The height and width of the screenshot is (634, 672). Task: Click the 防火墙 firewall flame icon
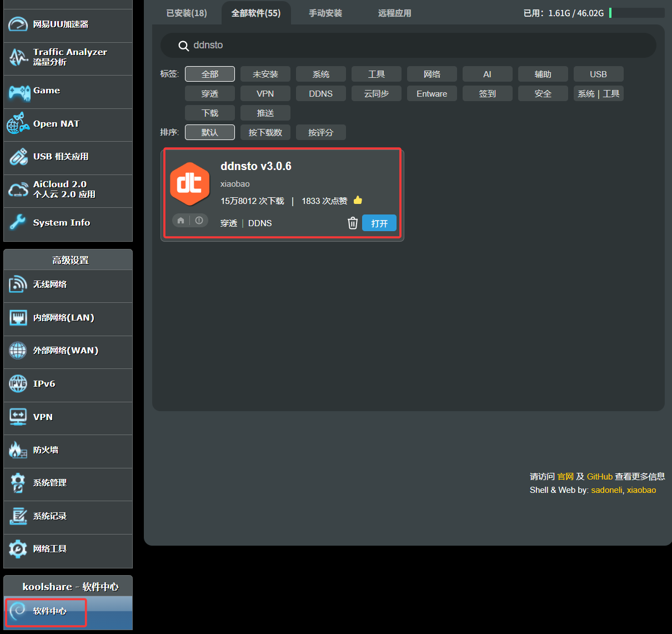18,450
